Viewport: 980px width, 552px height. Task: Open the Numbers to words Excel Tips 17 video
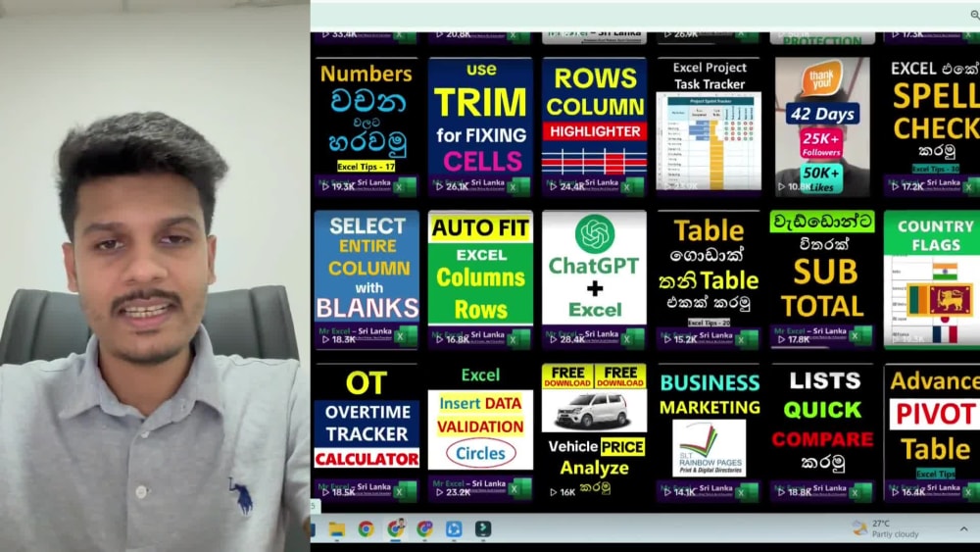[x=367, y=126]
